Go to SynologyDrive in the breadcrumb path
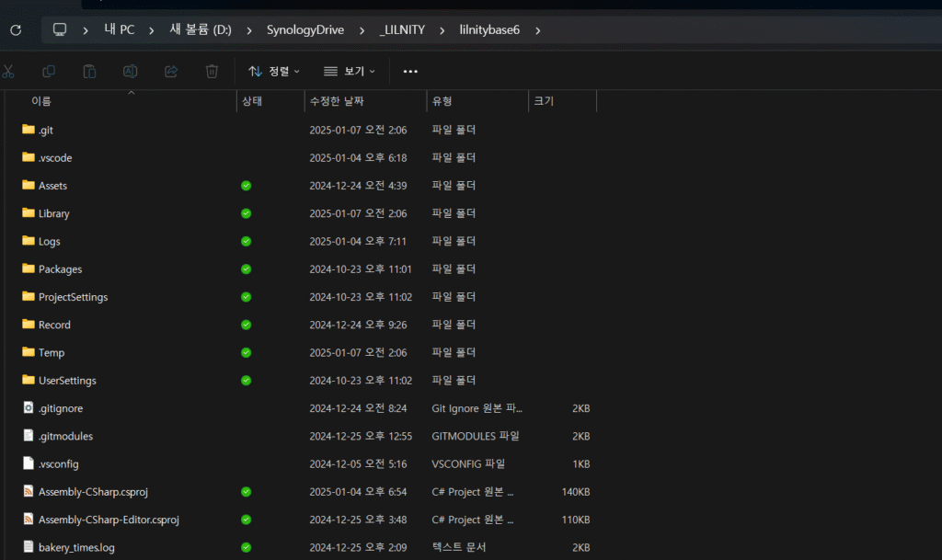Image resolution: width=942 pixels, height=560 pixels. click(x=304, y=30)
